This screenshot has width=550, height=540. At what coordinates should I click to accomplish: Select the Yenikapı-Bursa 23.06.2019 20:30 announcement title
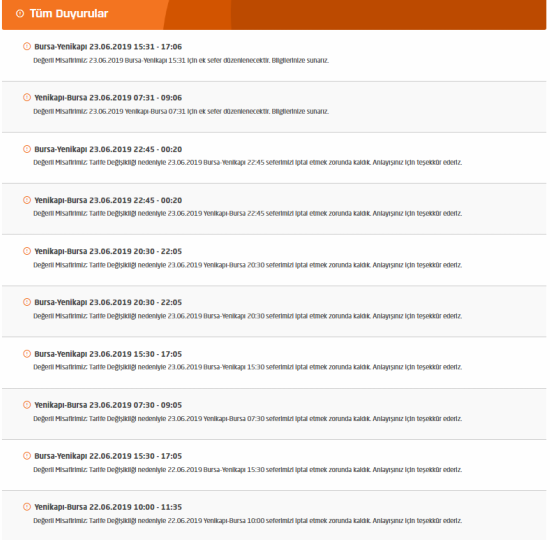point(108,251)
